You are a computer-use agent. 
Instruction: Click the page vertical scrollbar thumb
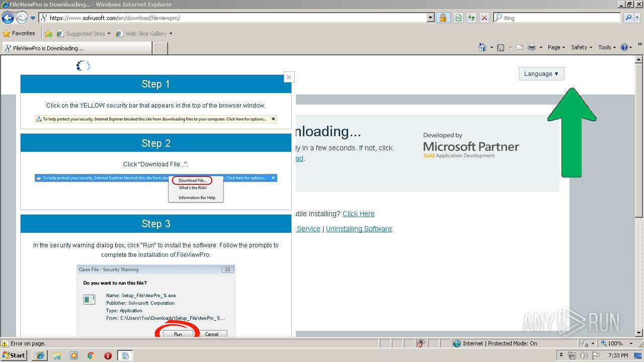[x=639, y=140]
